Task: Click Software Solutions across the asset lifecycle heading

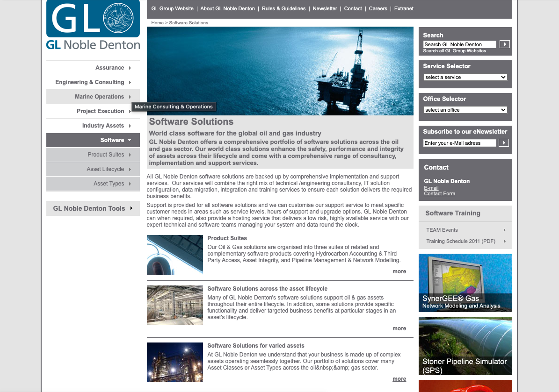Action: (268, 289)
